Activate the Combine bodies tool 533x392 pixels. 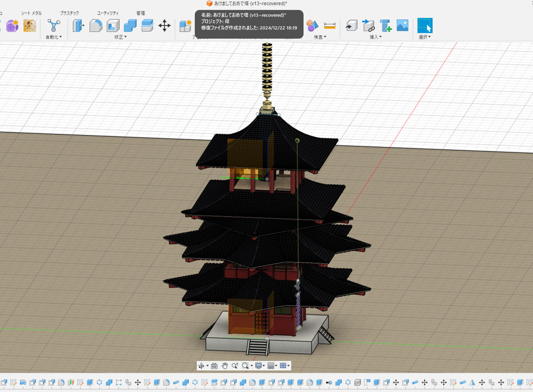pyautogui.click(x=130, y=26)
